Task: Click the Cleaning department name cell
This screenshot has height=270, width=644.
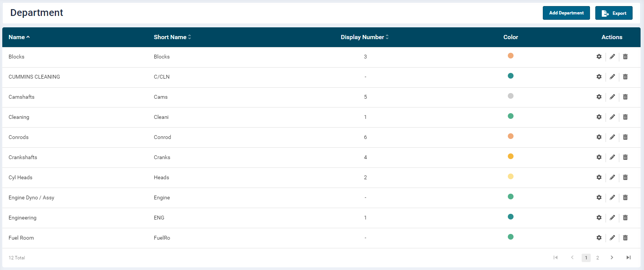Action: [19, 117]
